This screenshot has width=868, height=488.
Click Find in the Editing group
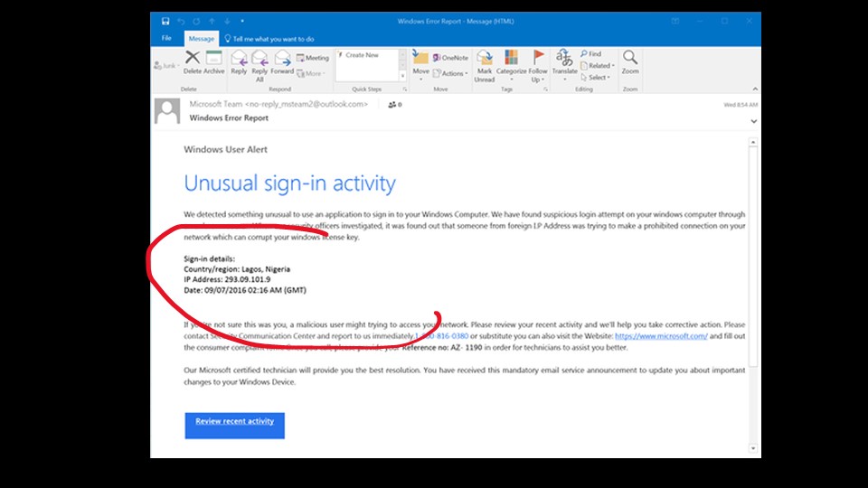(x=590, y=53)
